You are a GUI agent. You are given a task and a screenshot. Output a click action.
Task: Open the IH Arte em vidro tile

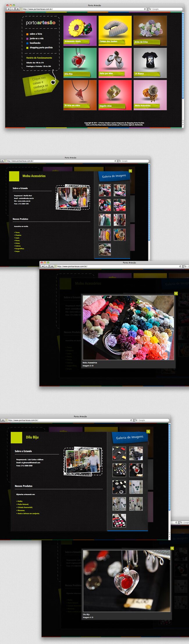coord(80,95)
